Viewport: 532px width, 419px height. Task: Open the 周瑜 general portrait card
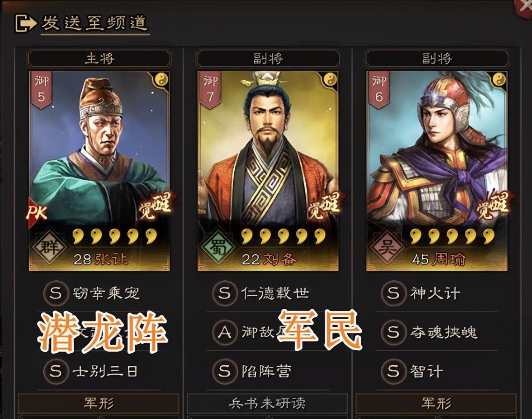click(437, 170)
